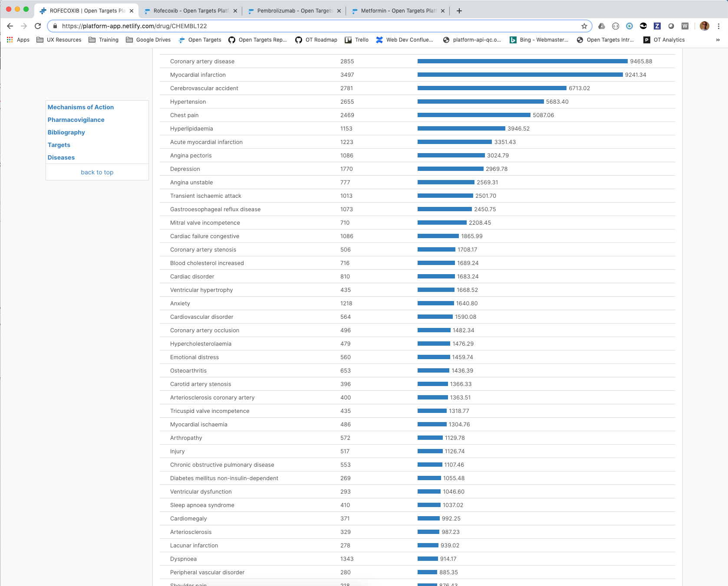Open the Trello bookmark
Screen dimensions: 728x586
356,39
